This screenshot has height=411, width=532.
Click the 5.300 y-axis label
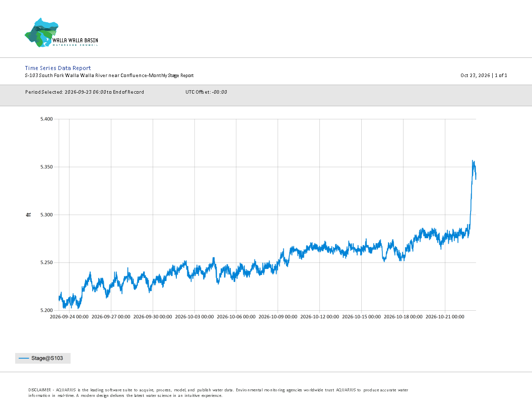pyautogui.click(x=46, y=215)
